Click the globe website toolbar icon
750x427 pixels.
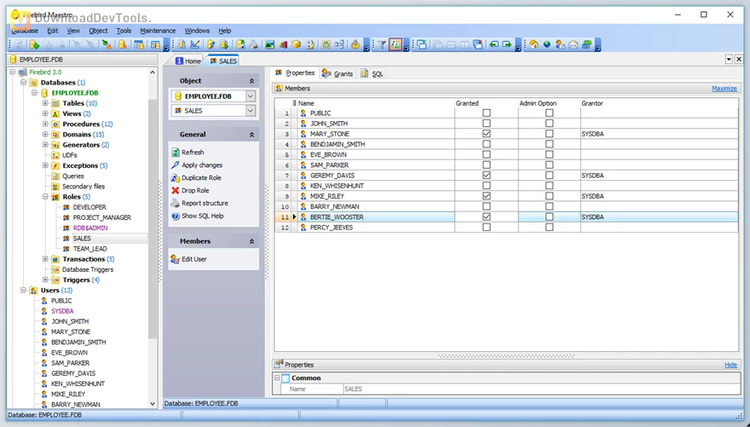pos(547,45)
